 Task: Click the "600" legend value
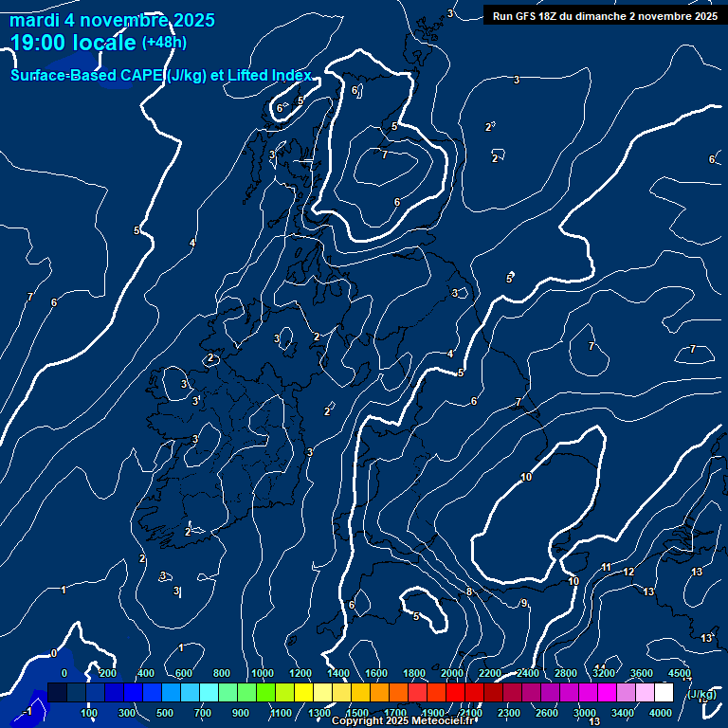point(184,673)
